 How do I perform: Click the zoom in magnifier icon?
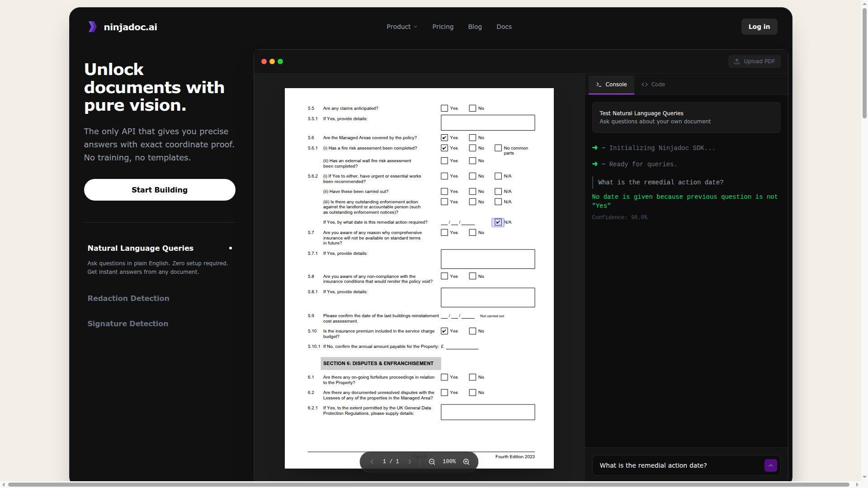[466, 461]
